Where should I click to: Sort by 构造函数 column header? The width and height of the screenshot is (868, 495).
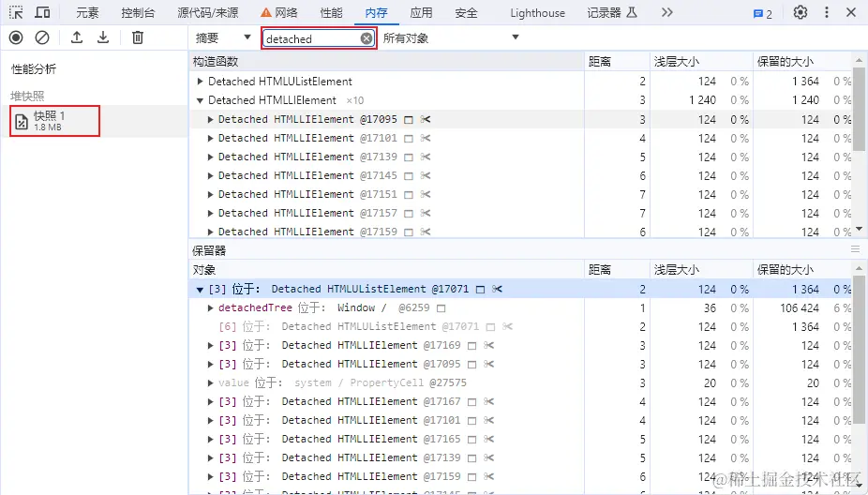386,62
